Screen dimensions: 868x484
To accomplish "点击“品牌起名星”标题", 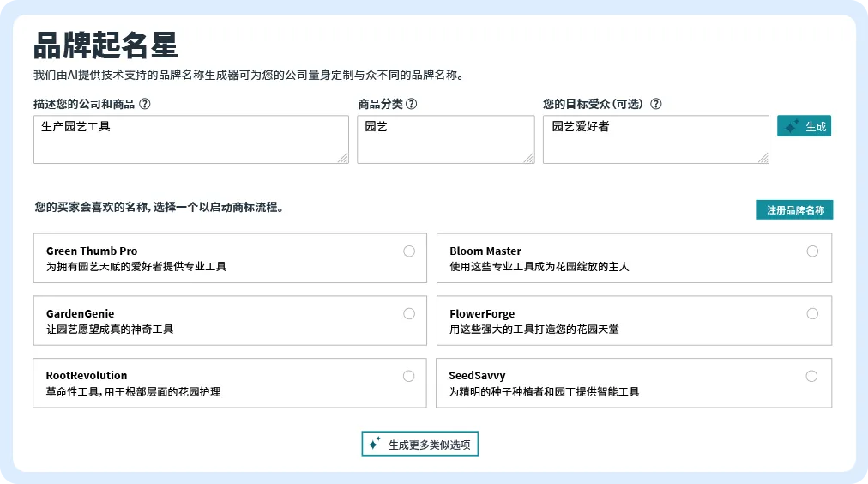I will click(x=105, y=45).
